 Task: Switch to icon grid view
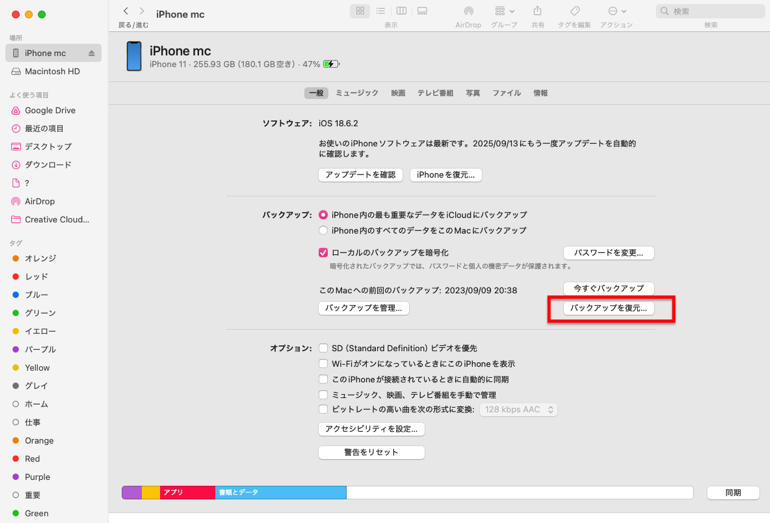click(x=360, y=11)
